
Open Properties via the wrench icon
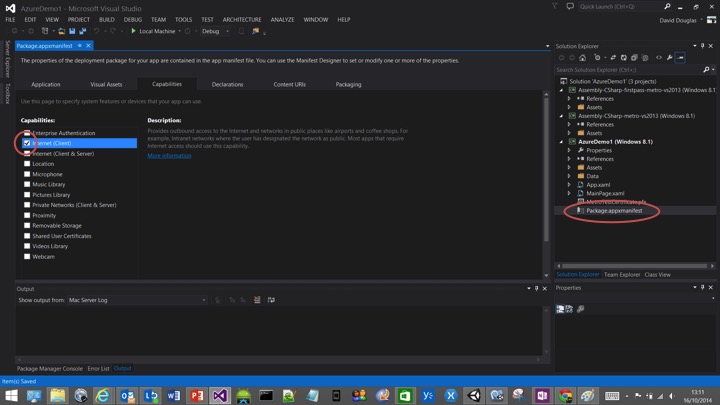tap(669, 57)
